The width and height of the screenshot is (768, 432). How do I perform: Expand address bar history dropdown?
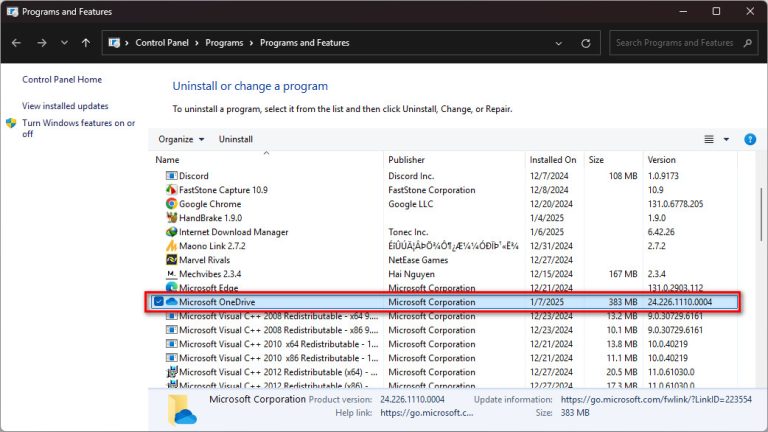point(558,43)
